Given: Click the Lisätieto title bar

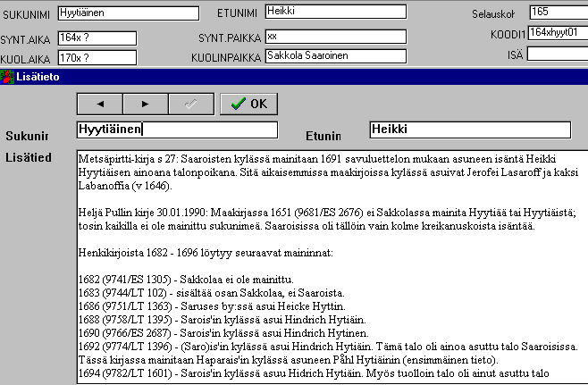Looking at the screenshot, I should point(295,77).
